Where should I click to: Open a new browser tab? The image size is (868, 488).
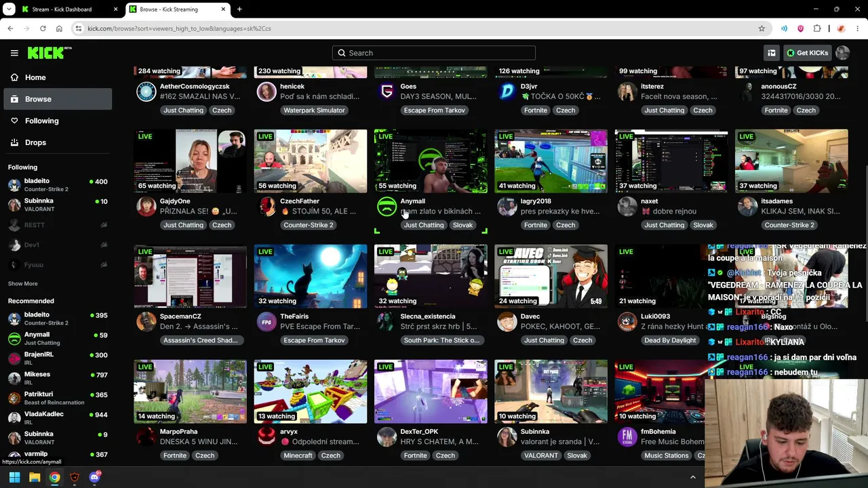pyautogui.click(x=239, y=9)
